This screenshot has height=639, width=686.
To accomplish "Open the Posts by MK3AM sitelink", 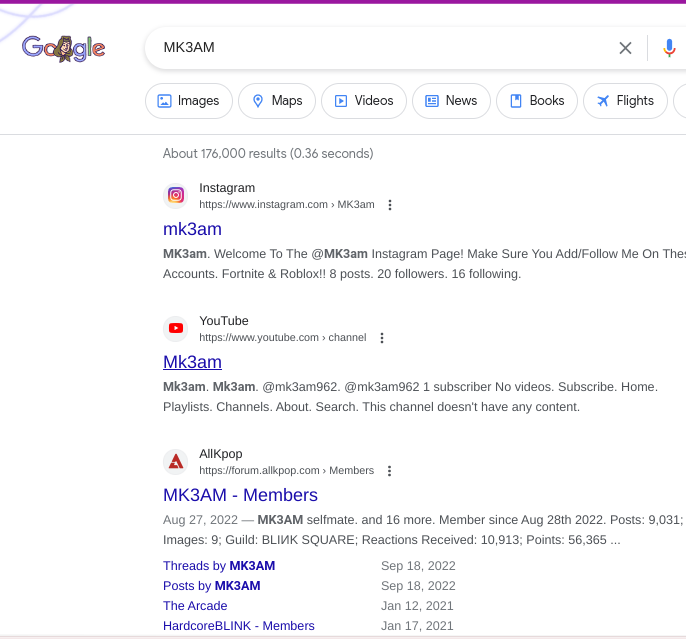I will (212, 586).
